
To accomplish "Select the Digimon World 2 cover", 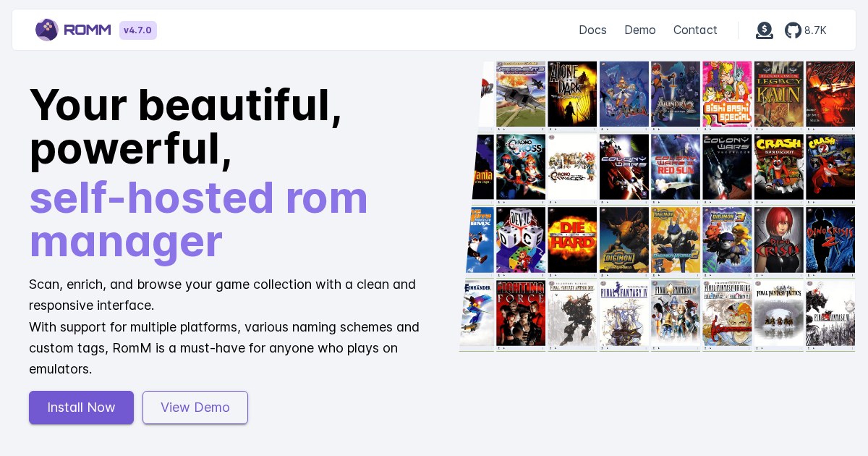I will pos(676,240).
